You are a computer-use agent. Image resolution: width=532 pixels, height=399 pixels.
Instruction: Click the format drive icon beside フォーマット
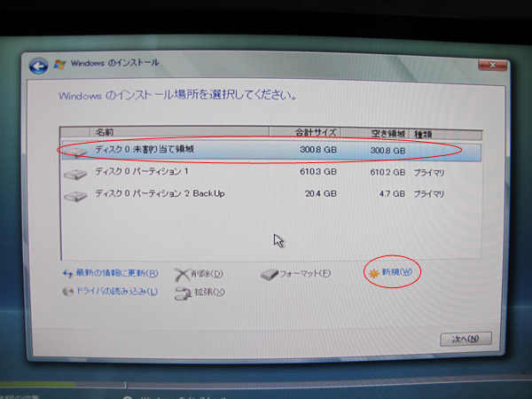click(x=270, y=275)
